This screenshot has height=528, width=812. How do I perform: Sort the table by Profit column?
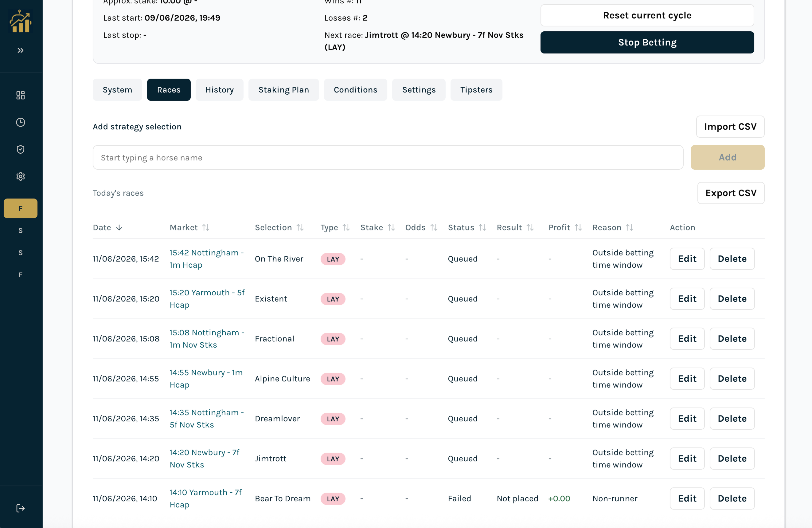click(x=565, y=227)
